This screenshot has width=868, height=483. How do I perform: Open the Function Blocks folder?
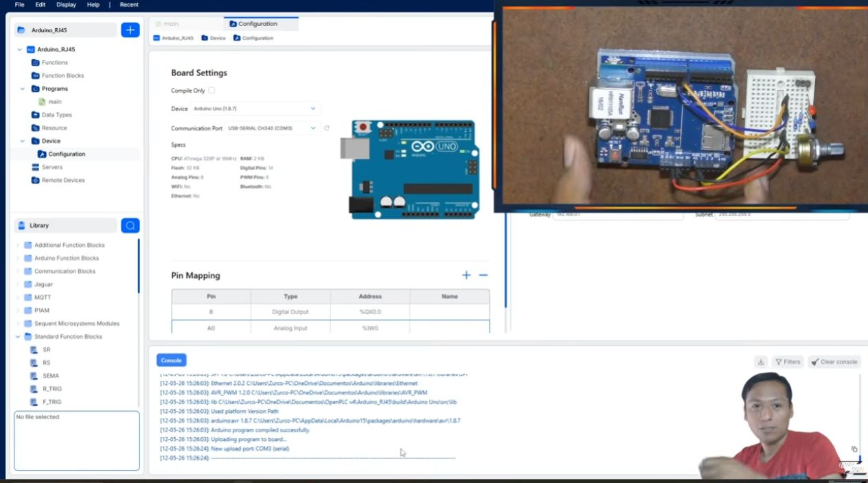(62, 75)
